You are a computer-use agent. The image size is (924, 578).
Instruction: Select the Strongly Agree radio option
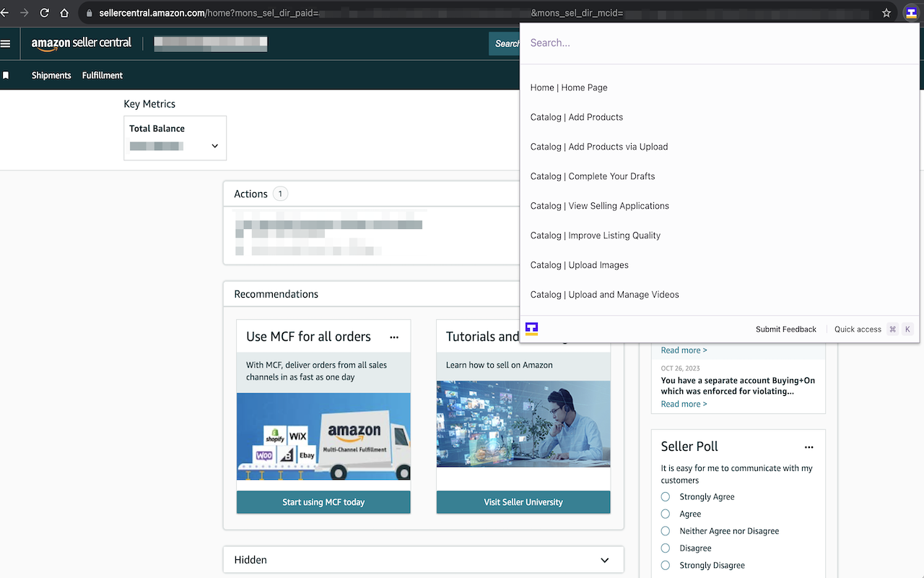666,497
